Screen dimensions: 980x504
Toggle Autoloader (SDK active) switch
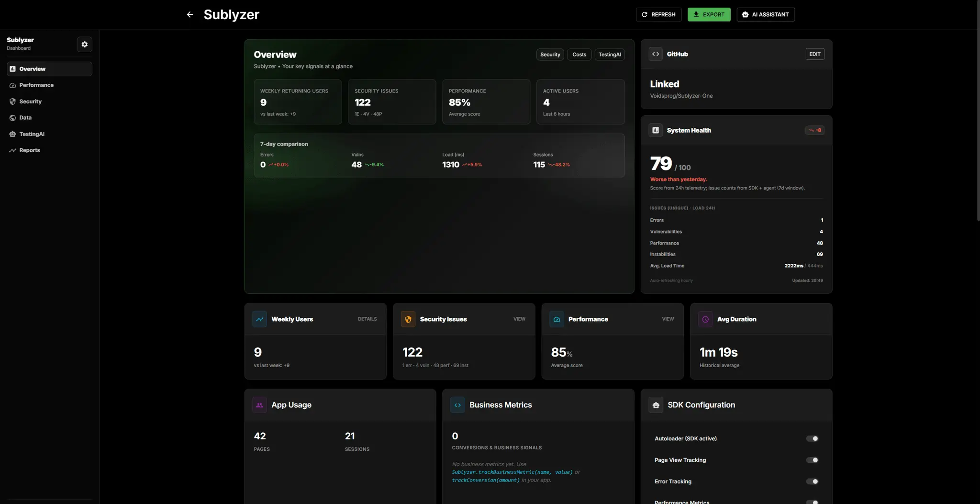click(812, 438)
